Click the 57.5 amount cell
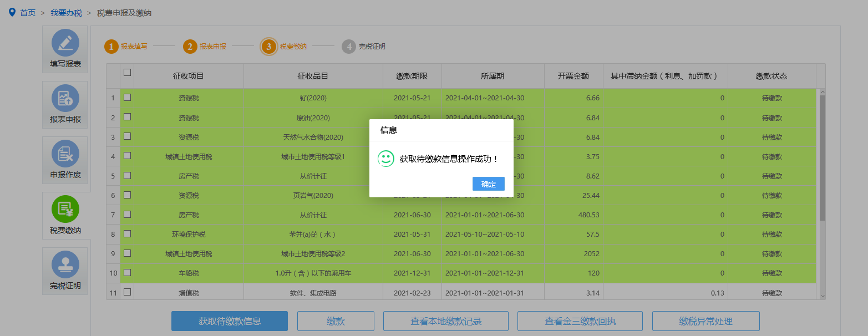Screen dimensions: 868x336 click(x=573, y=235)
